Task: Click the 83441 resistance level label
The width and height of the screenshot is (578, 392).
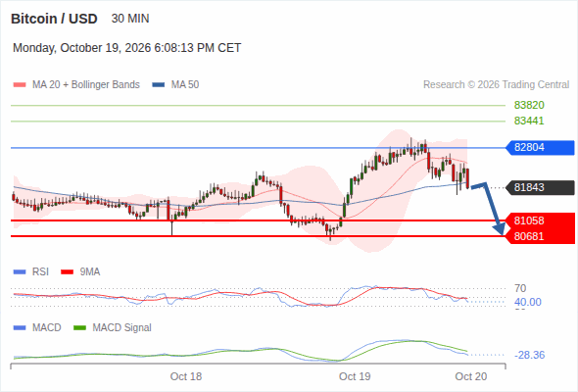Action: pos(529,121)
